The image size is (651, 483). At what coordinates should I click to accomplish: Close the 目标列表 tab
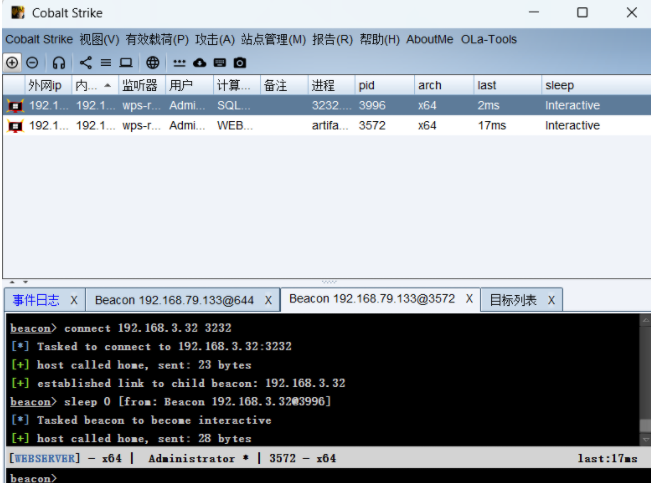(551, 300)
